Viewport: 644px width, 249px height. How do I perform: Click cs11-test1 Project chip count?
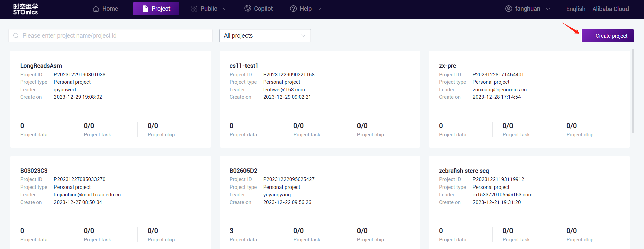coord(362,126)
